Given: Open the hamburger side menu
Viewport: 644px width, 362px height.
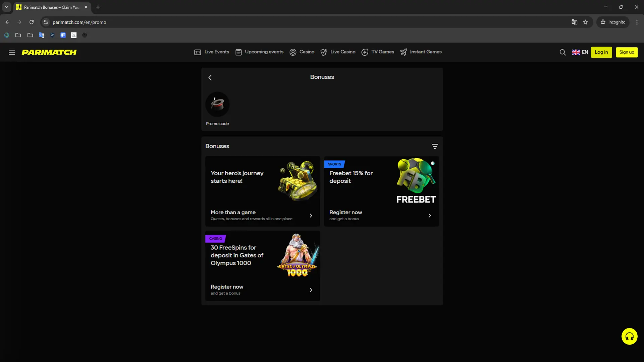Looking at the screenshot, I should [12, 52].
